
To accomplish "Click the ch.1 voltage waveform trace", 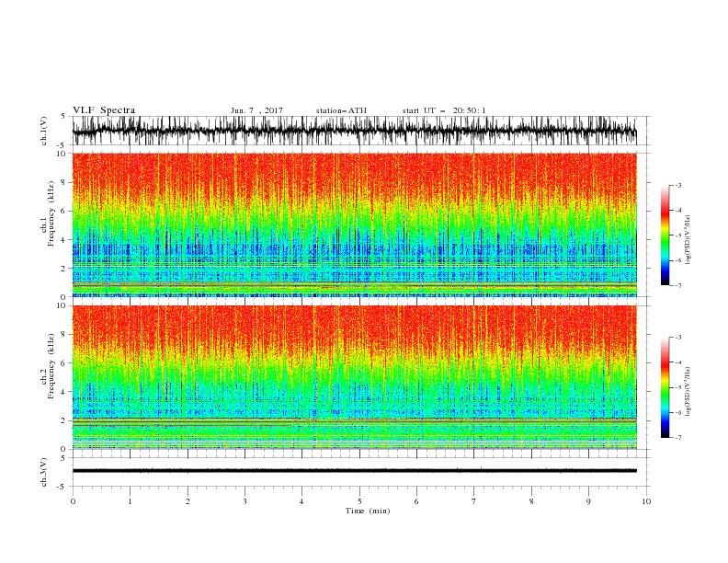I will pos(354,131).
